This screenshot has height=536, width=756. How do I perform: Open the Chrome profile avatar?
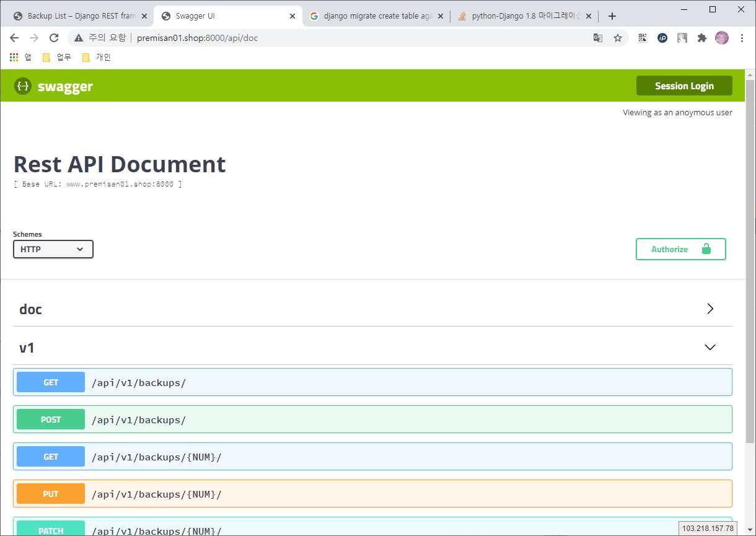(x=722, y=38)
